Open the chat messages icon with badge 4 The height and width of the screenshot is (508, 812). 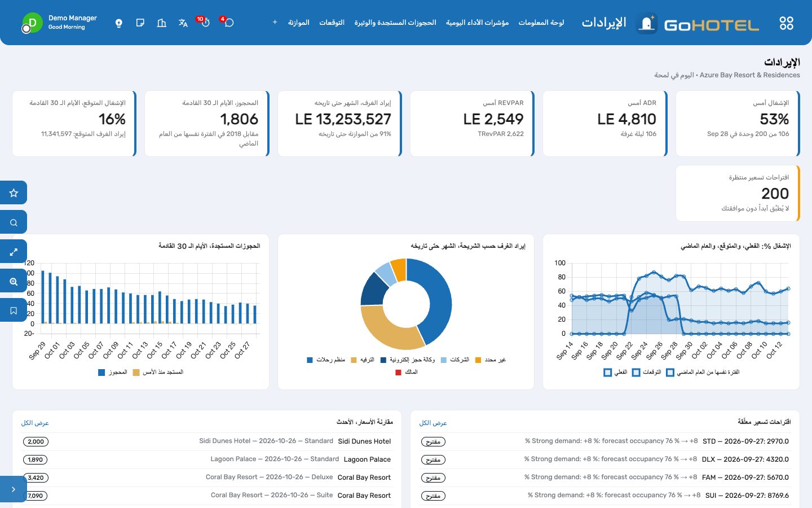[228, 23]
